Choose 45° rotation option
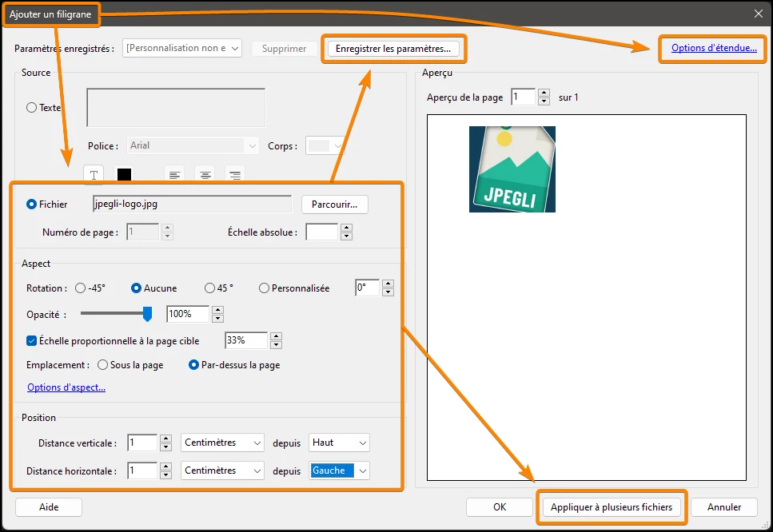The image size is (773, 532). coord(210,288)
